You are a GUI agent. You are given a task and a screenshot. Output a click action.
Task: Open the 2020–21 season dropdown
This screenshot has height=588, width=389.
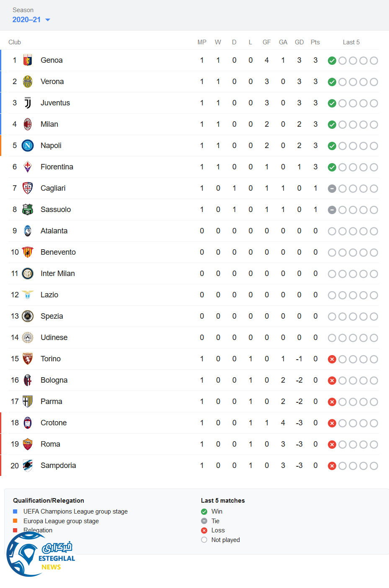pos(31,20)
